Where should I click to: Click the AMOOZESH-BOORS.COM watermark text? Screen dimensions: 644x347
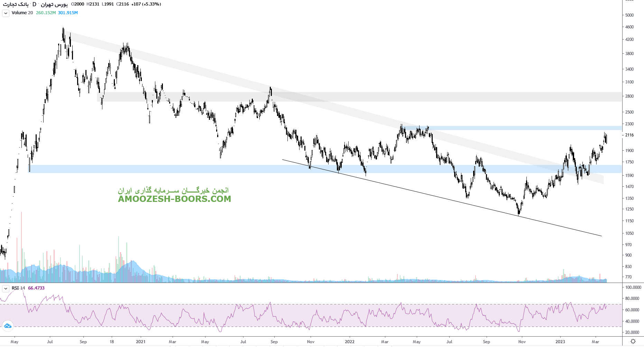174,199
